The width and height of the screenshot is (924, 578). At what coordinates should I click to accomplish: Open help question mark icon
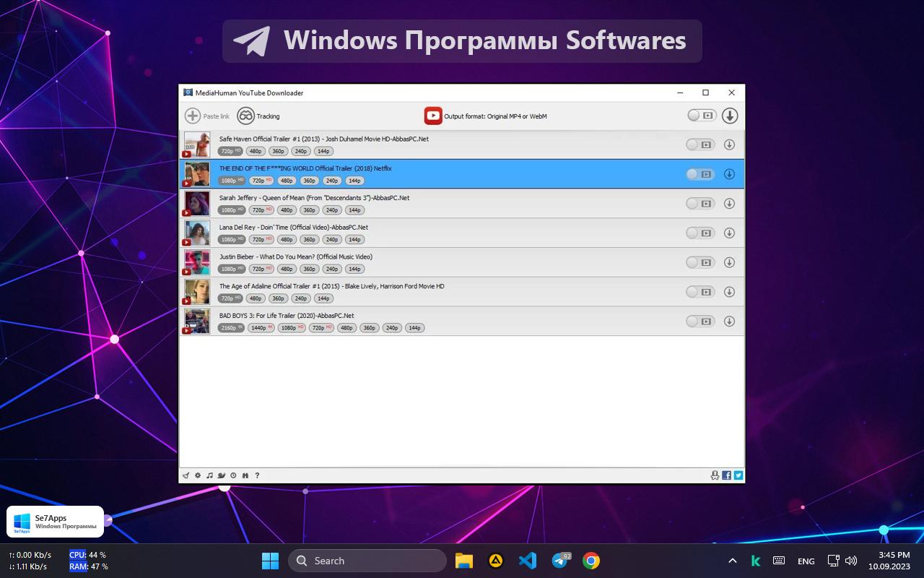pyautogui.click(x=257, y=475)
